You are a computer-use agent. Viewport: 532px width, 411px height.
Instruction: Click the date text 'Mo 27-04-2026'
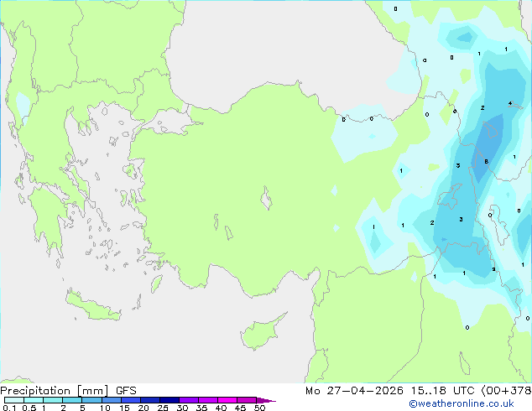tap(355, 391)
